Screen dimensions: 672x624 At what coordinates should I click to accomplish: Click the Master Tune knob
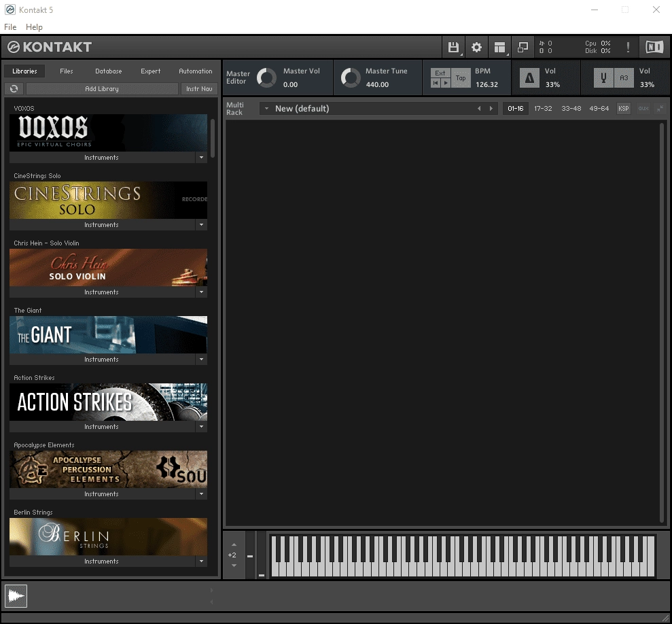tap(351, 78)
